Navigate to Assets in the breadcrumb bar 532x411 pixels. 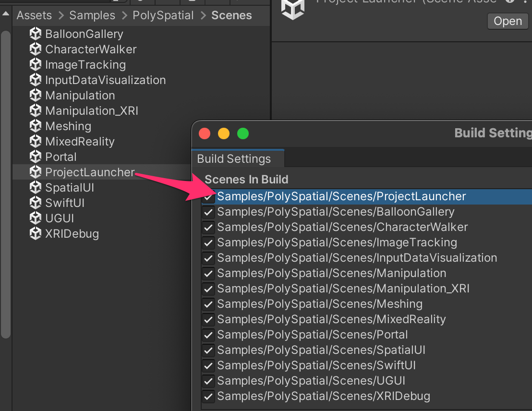34,15
